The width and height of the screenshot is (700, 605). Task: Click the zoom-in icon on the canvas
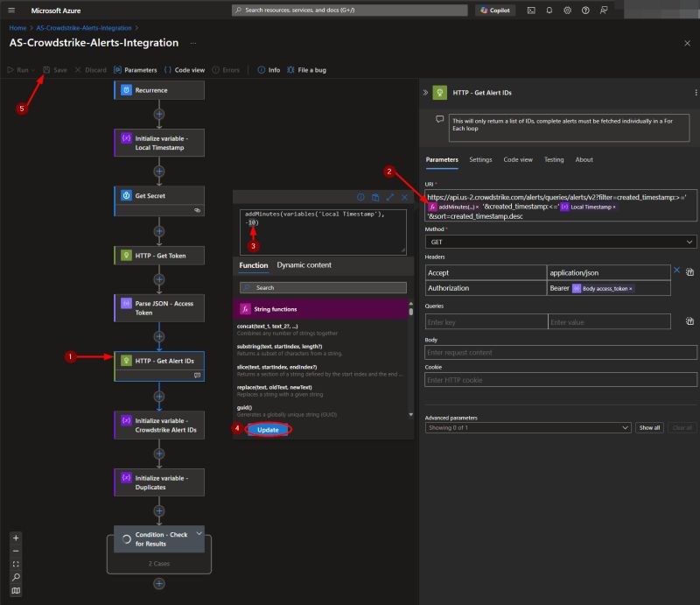coord(15,537)
